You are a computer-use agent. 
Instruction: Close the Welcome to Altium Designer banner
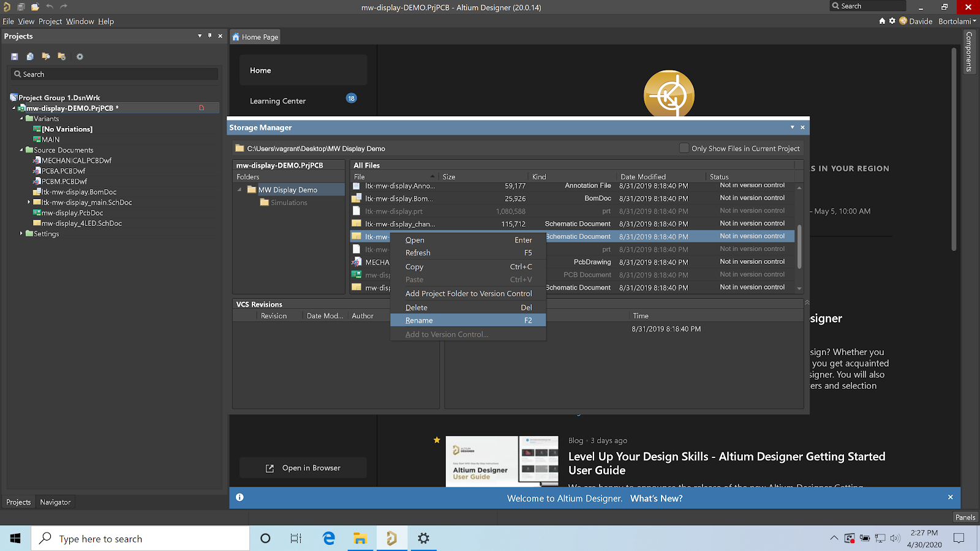[x=951, y=497]
